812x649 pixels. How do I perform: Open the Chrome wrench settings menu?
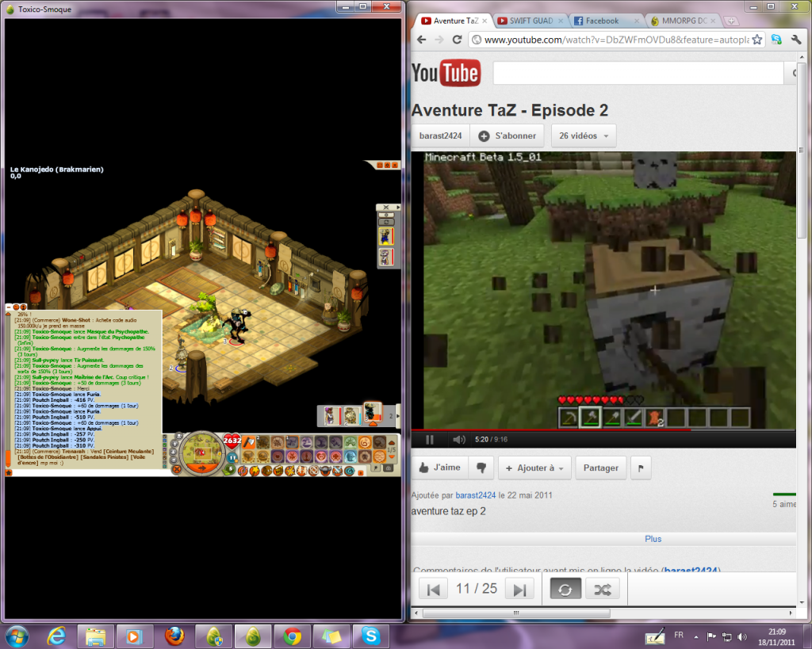click(796, 40)
